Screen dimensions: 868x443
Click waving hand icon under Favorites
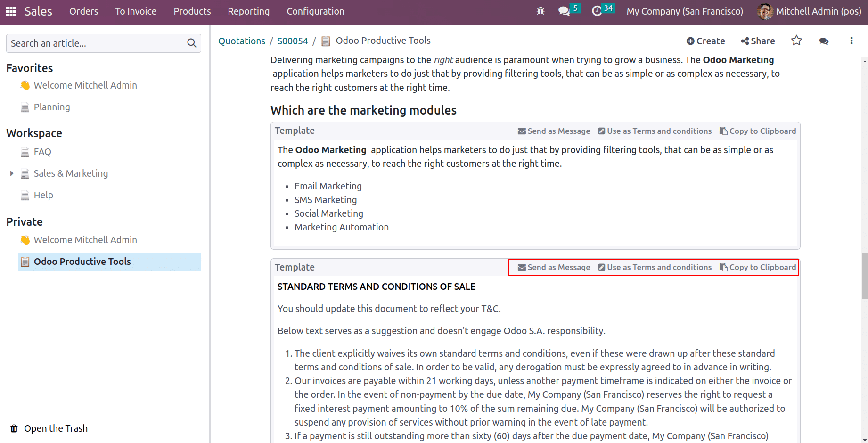tap(25, 85)
